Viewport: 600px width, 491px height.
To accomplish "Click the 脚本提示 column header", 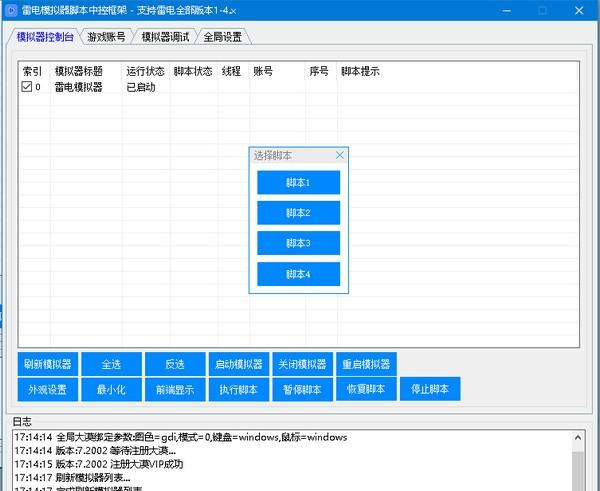I will [360, 71].
